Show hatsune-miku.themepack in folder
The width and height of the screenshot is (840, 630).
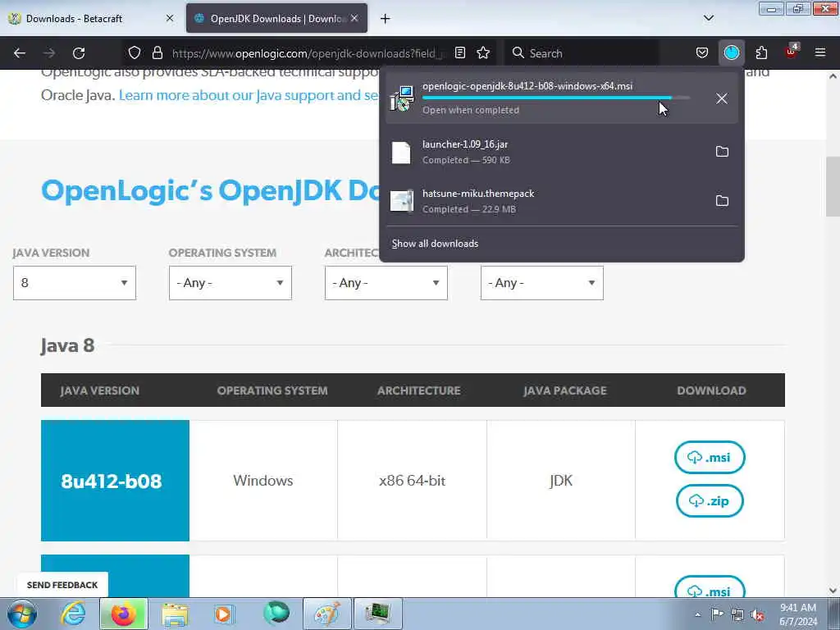[x=722, y=201]
